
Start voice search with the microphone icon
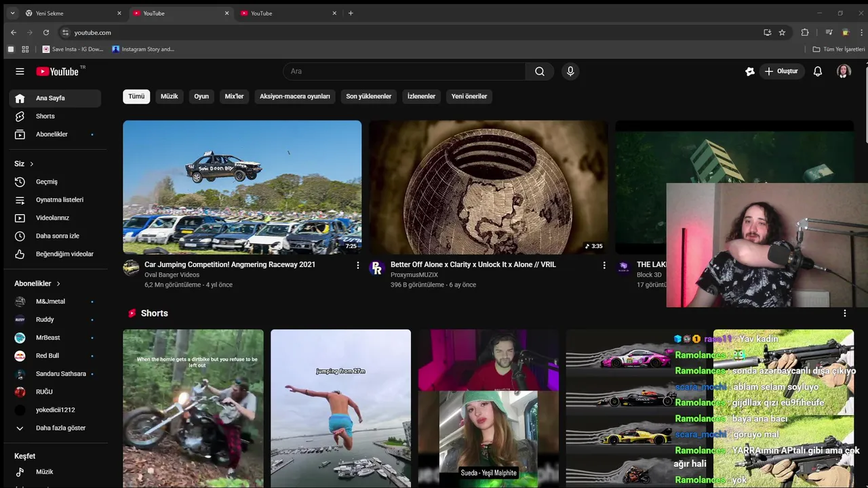pyautogui.click(x=570, y=71)
